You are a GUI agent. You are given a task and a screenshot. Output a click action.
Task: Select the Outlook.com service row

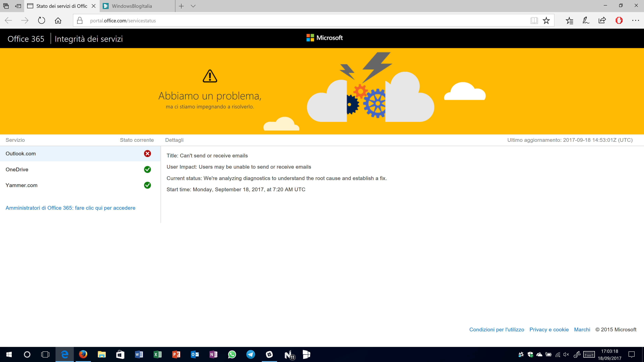80,154
